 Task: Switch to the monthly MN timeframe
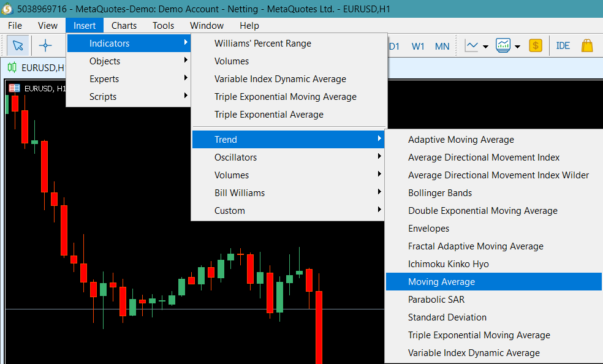pyautogui.click(x=442, y=45)
